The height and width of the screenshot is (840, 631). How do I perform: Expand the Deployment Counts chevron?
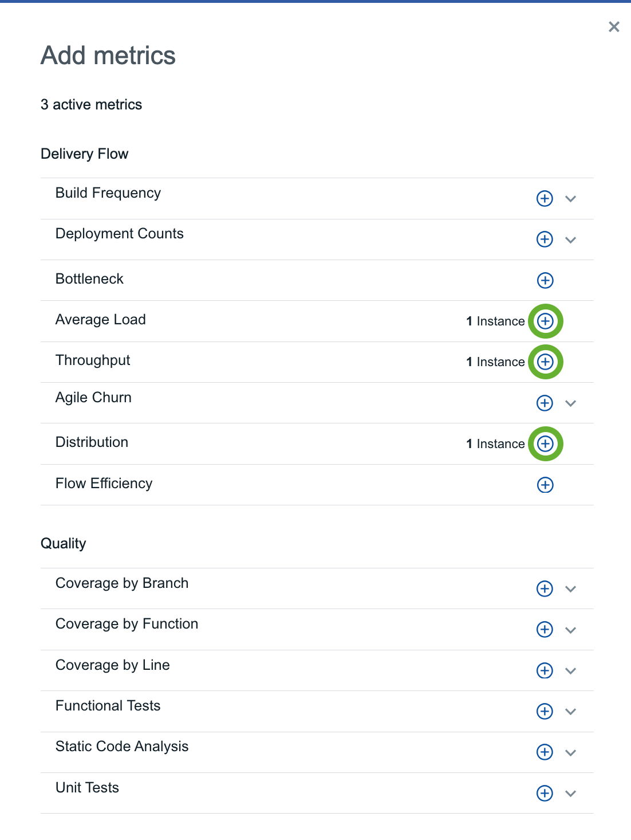[570, 240]
